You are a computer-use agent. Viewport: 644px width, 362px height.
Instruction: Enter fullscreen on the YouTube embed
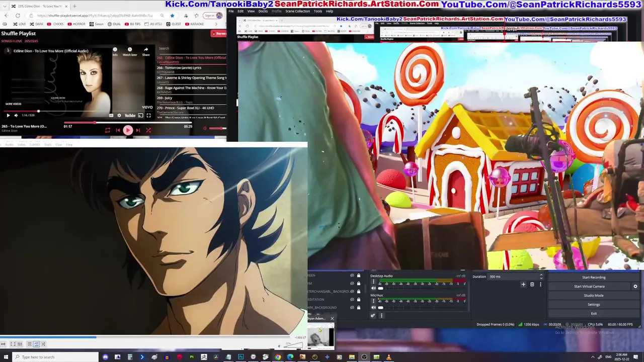tap(148, 116)
